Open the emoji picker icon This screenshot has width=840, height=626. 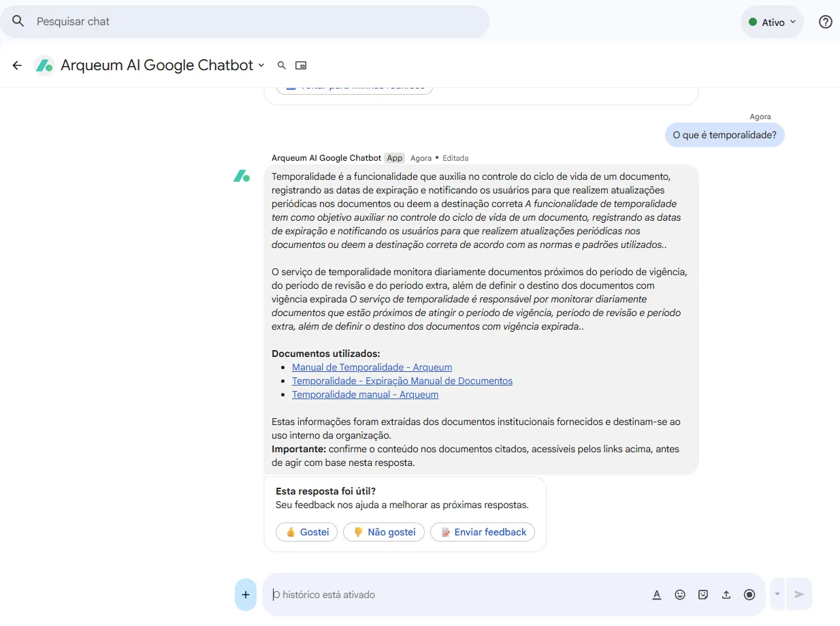pyautogui.click(x=680, y=595)
